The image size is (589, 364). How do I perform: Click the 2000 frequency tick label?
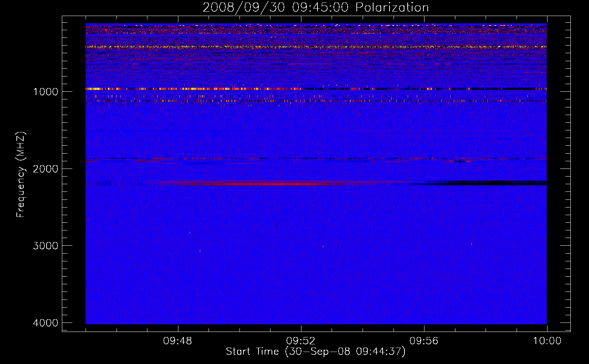[x=46, y=169]
